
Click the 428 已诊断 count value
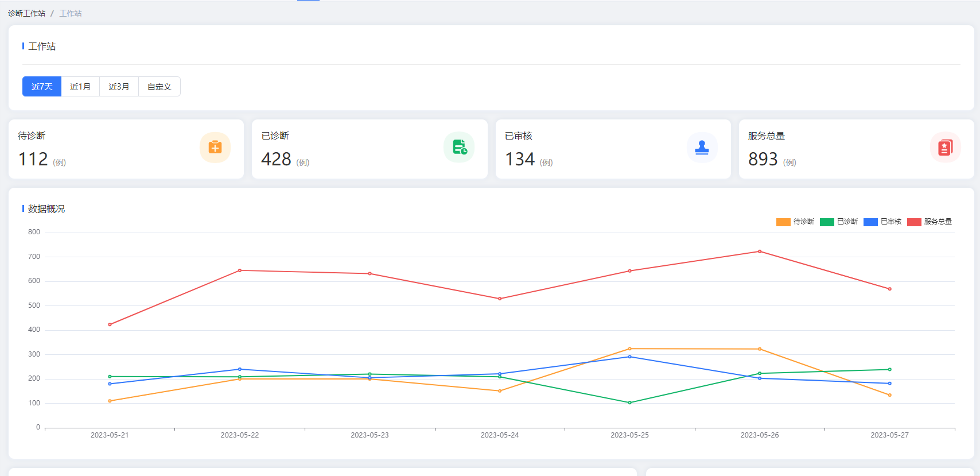point(276,159)
